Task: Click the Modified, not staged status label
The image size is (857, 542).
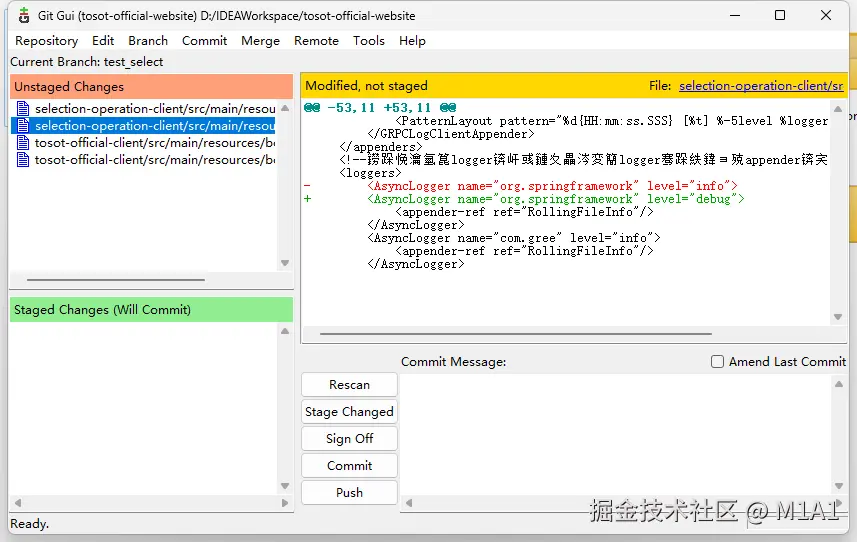Action: 366,86
